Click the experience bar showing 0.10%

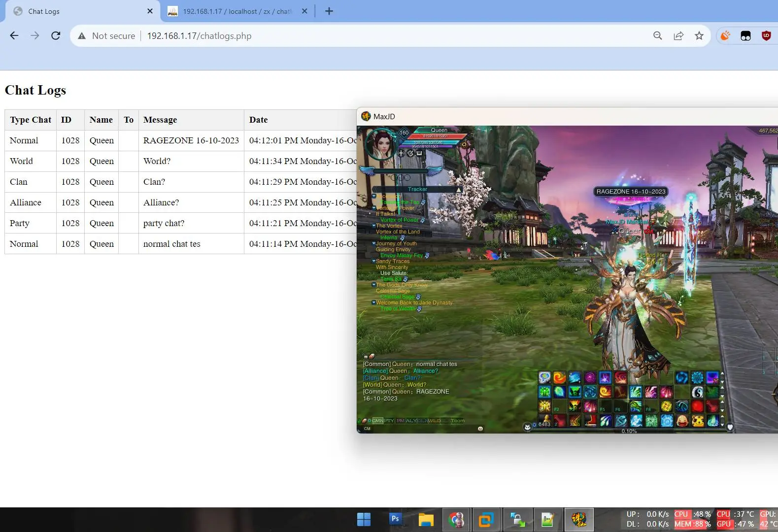click(x=629, y=431)
